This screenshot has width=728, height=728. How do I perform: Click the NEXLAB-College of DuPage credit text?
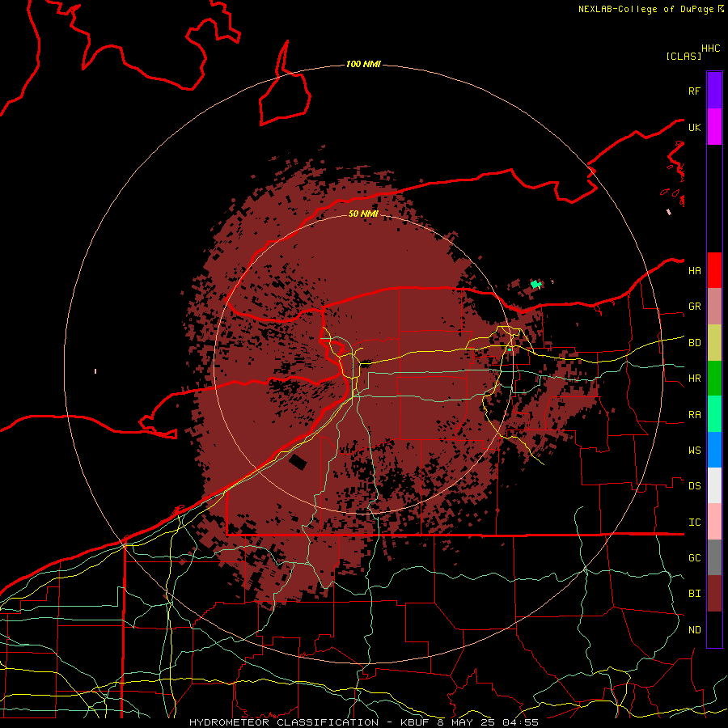(647, 9)
